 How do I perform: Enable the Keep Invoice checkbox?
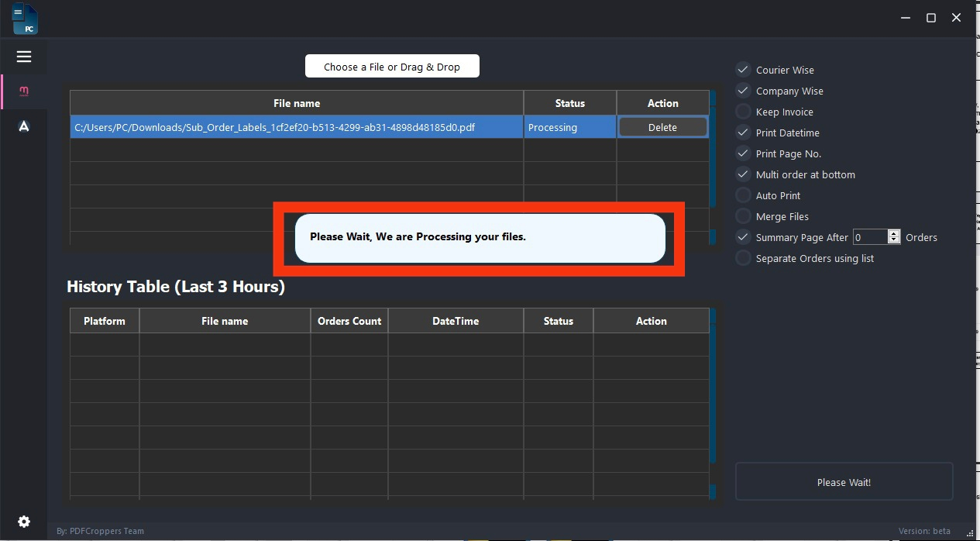pyautogui.click(x=743, y=112)
